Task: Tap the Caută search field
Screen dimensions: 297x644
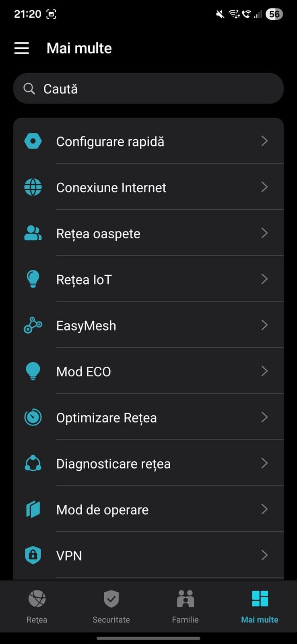Action: coord(148,89)
